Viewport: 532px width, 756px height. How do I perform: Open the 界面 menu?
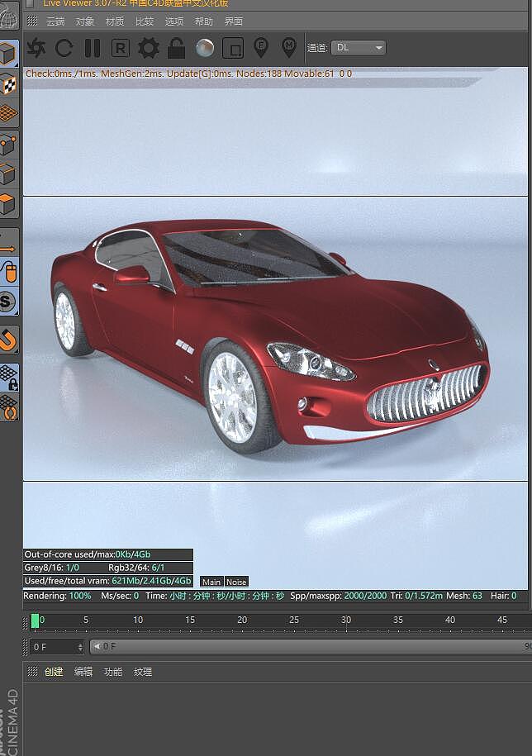tap(234, 21)
